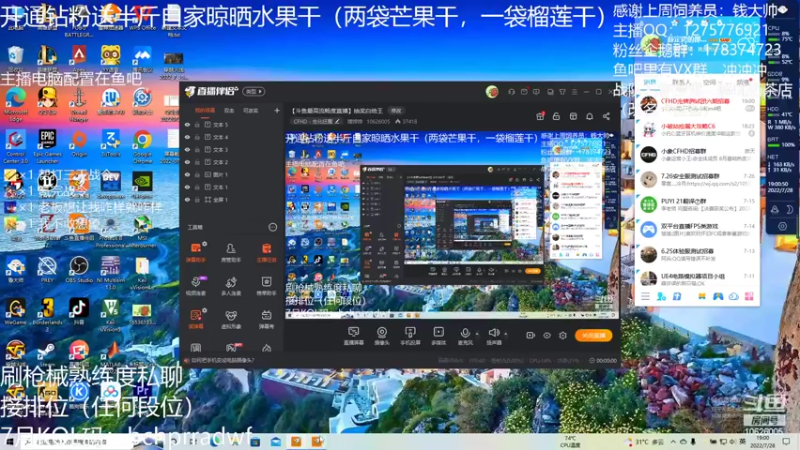Viewport: 800px width, 450px height.
Task: Toggle lock on 文本 5 source
Action: pos(197,124)
